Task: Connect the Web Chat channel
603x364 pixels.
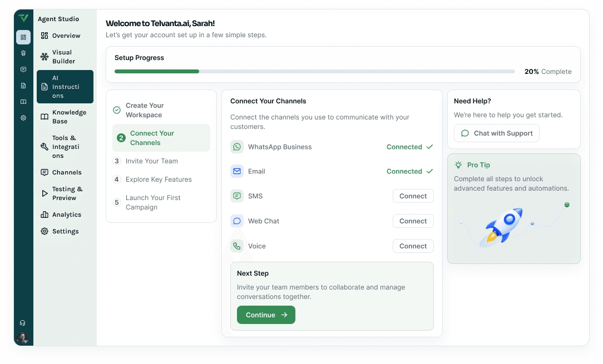Action: (x=413, y=221)
